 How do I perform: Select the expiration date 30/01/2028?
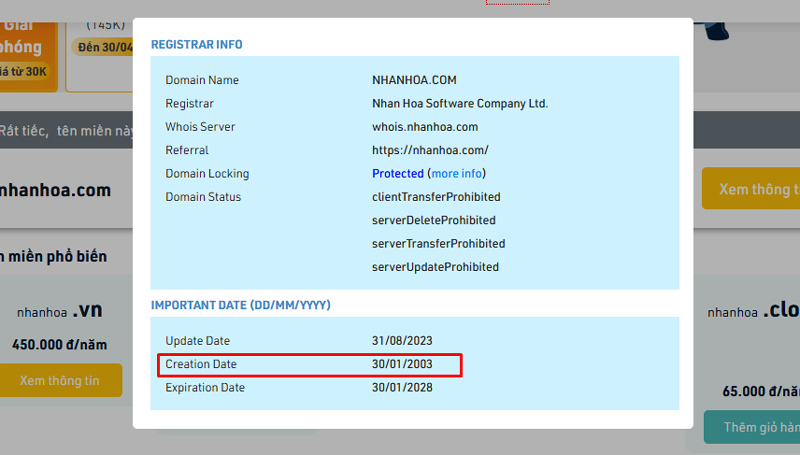402,388
